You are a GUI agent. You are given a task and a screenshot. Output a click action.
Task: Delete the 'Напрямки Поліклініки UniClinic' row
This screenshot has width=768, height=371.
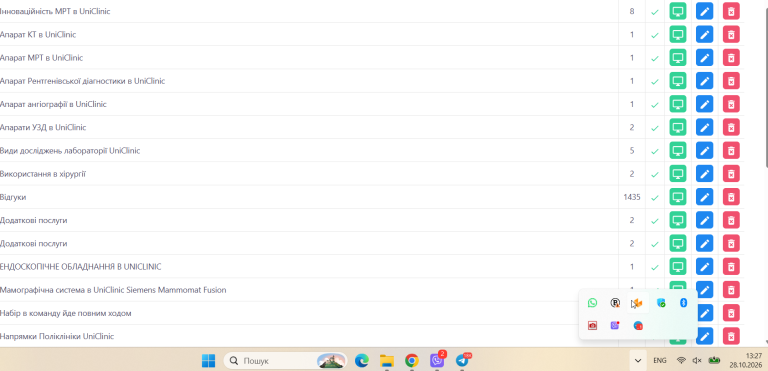731,336
